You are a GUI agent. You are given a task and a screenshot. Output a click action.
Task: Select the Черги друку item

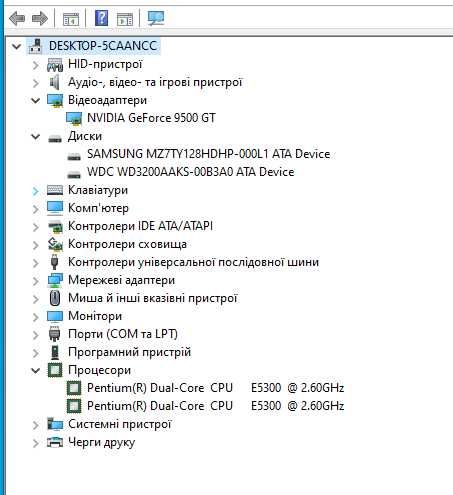[x=101, y=442]
